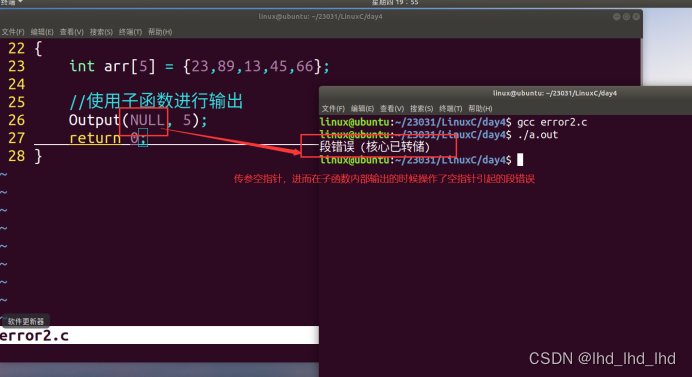Click the NULL argument on line 26
The width and height of the screenshot is (692, 377).
click(x=147, y=120)
